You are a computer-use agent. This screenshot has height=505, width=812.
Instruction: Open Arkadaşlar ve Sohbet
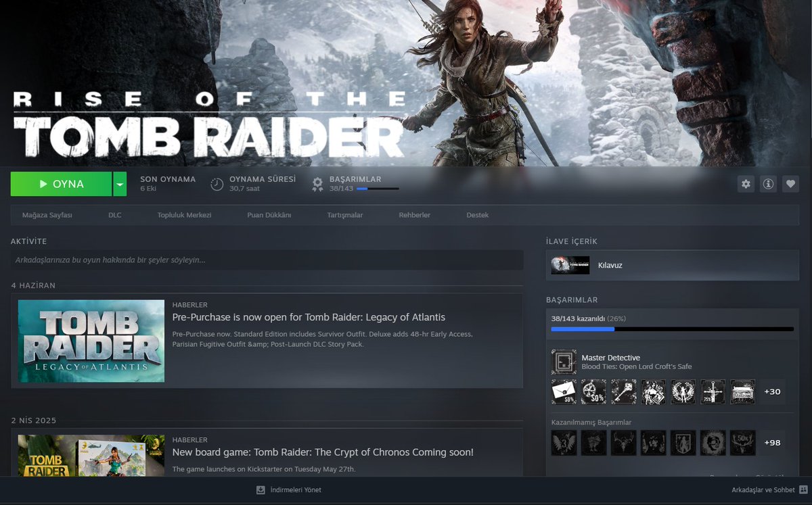pos(763,489)
